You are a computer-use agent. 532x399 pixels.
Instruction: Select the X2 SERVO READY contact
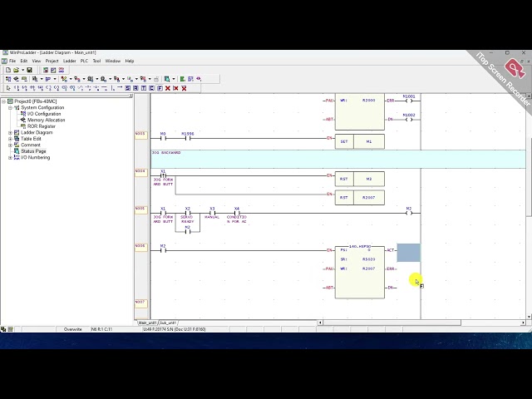187,213
